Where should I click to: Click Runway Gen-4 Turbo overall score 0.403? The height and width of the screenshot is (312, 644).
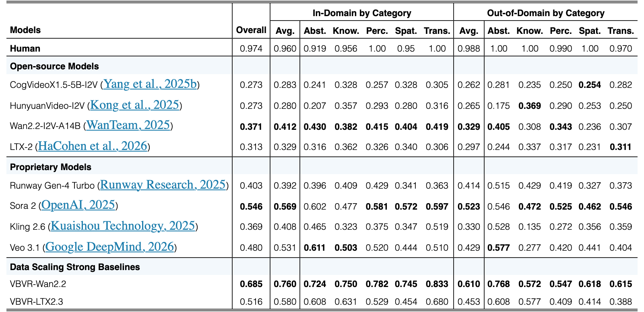click(251, 185)
